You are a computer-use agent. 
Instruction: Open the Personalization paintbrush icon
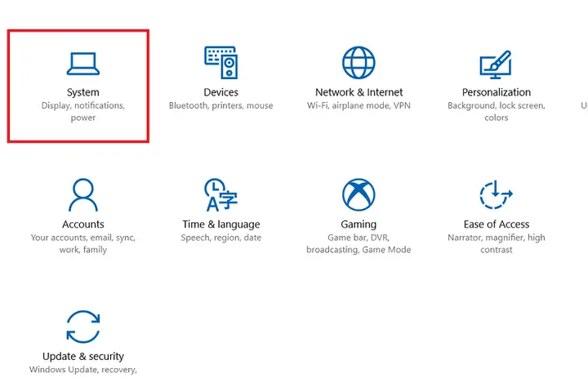click(496, 64)
